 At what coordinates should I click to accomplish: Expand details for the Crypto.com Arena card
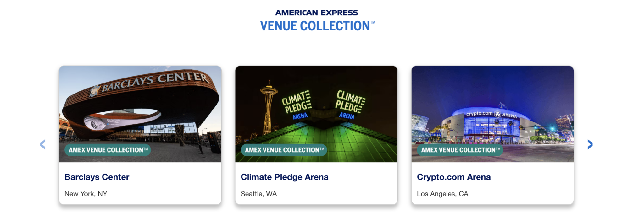point(493,135)
